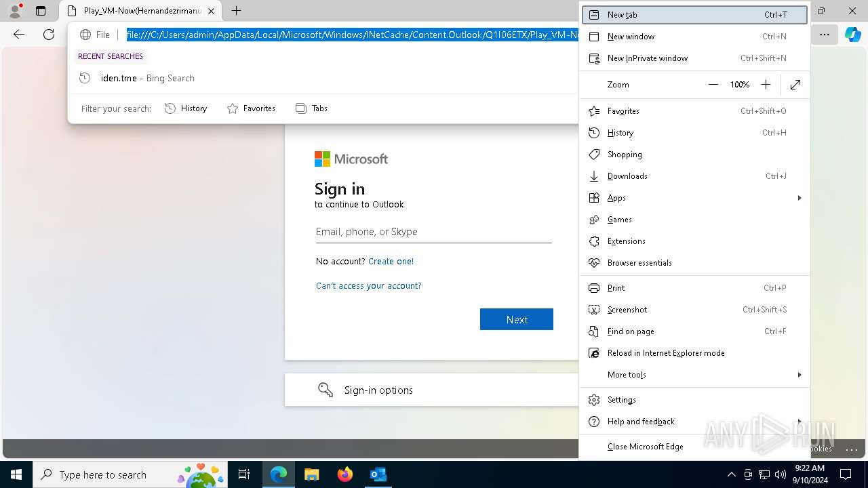Open Downloads from the menu
Image resolution: width=868 pixels, height=488 pixels.
[x=694, y=176]
